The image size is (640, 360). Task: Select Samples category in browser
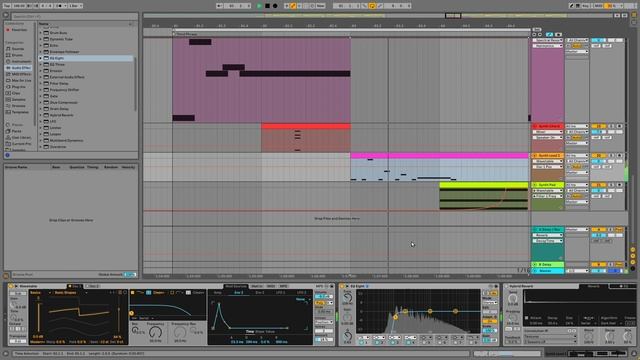pyautogui.click(x=18, y=100)
